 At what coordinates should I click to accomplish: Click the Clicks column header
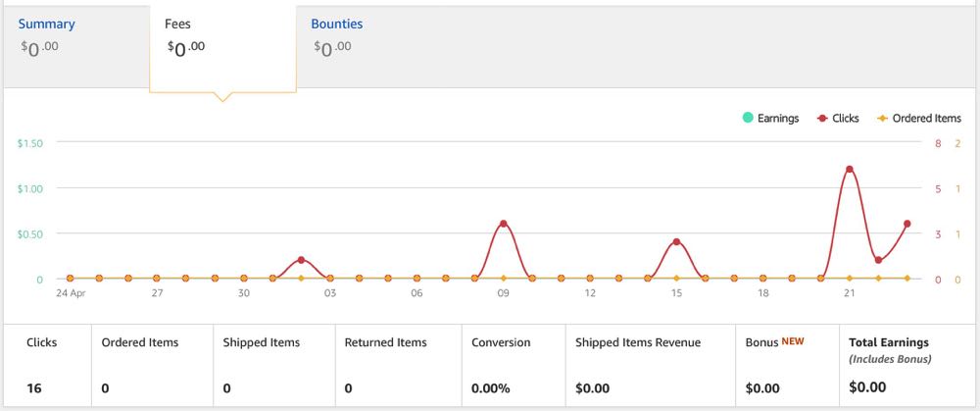tap(41, 342)
